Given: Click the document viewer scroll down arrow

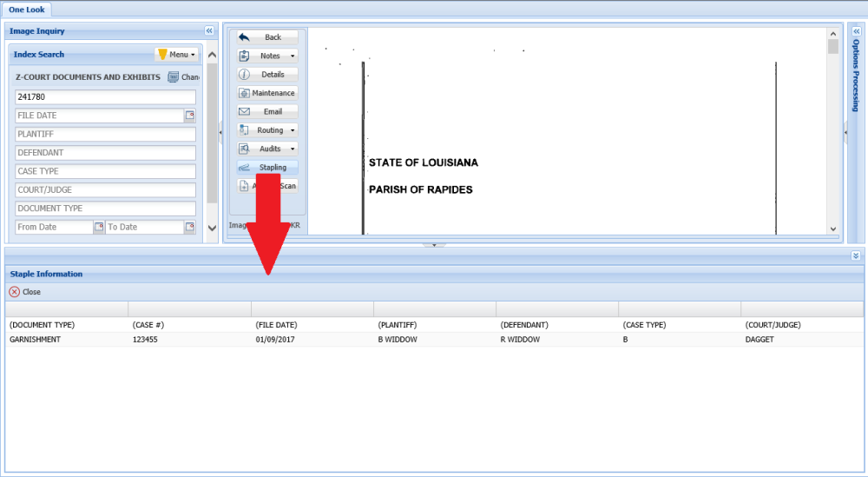Looking at the screenshot, I should point(833,229).
